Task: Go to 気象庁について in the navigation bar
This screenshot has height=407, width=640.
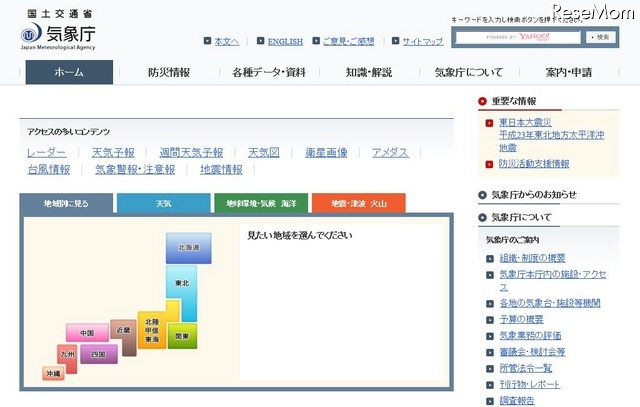Action: pyautogui.click(x=468, y=72)
